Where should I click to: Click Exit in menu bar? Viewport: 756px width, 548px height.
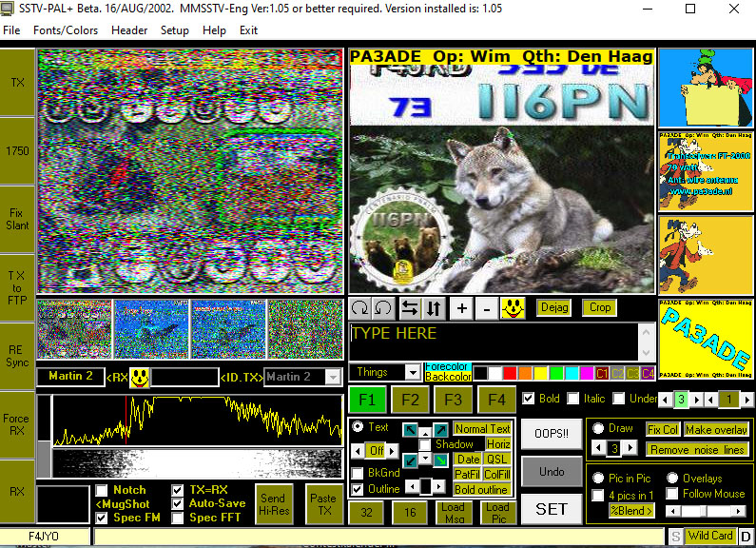(249, 30)
